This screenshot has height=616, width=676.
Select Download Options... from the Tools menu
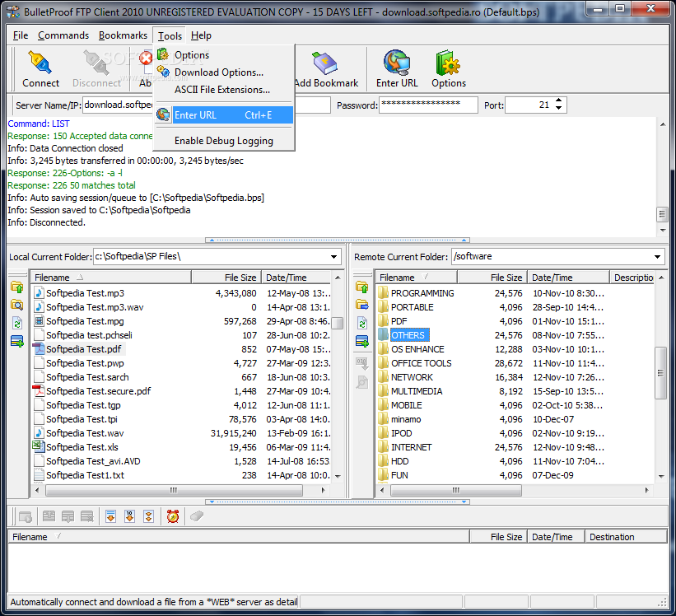point(224,72)
